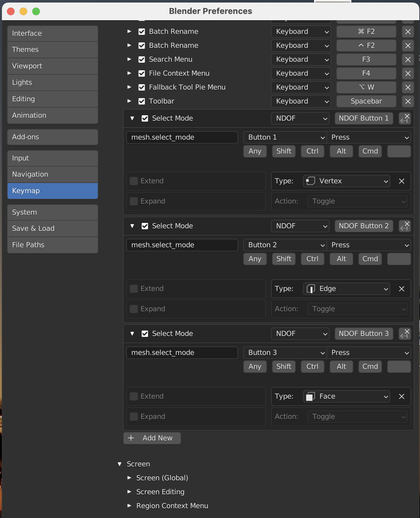Clear the Edge type value with X
Screen dimensions: 420x518
coord(402,289)
